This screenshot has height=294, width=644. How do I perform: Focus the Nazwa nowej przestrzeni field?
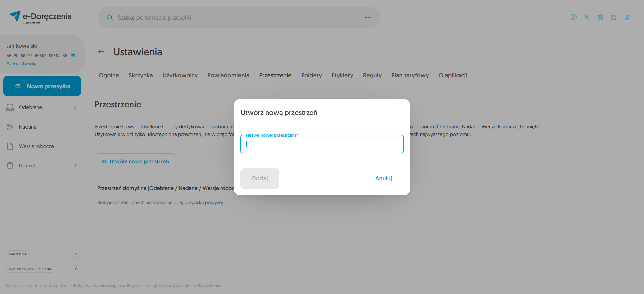322,144
